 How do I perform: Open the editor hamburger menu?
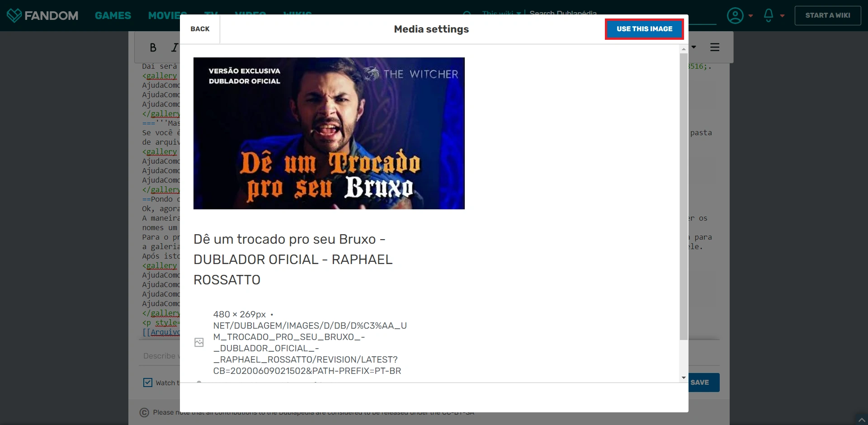coord(715,47)
